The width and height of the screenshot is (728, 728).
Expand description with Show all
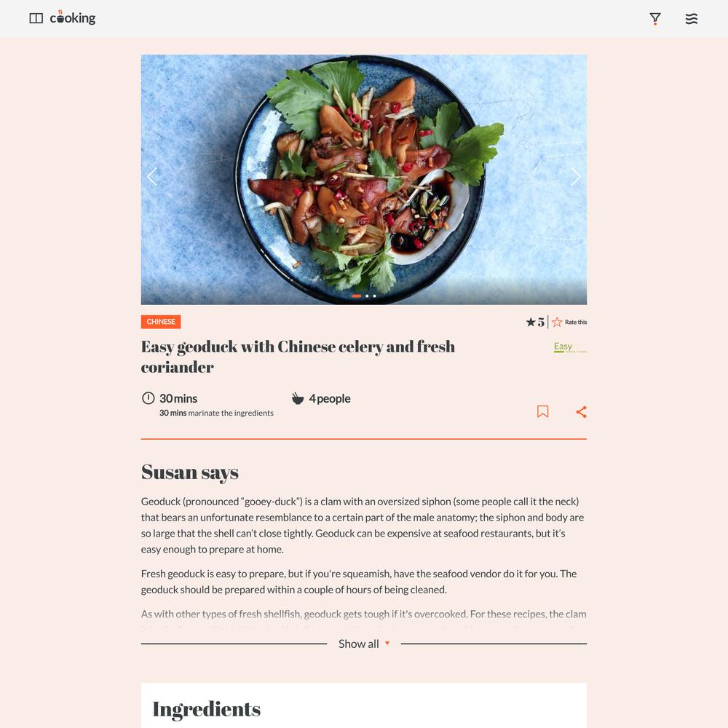click(x=358, y=644)
